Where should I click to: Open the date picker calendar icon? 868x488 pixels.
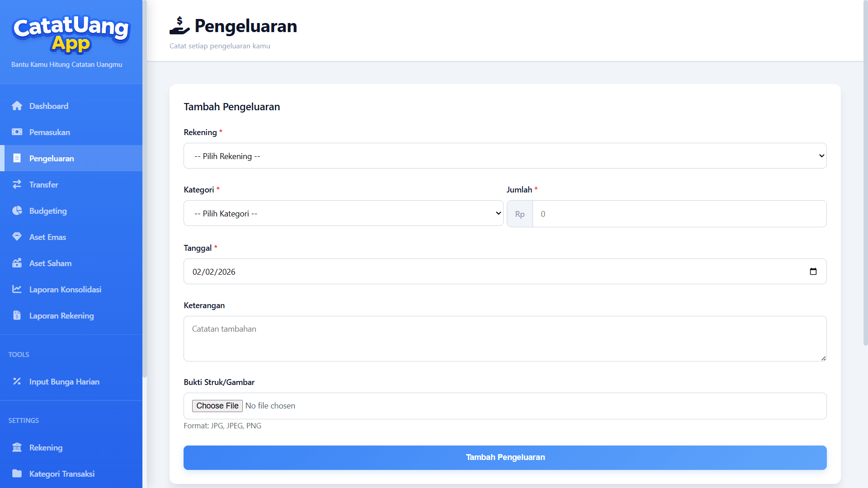tap(813, 272)
